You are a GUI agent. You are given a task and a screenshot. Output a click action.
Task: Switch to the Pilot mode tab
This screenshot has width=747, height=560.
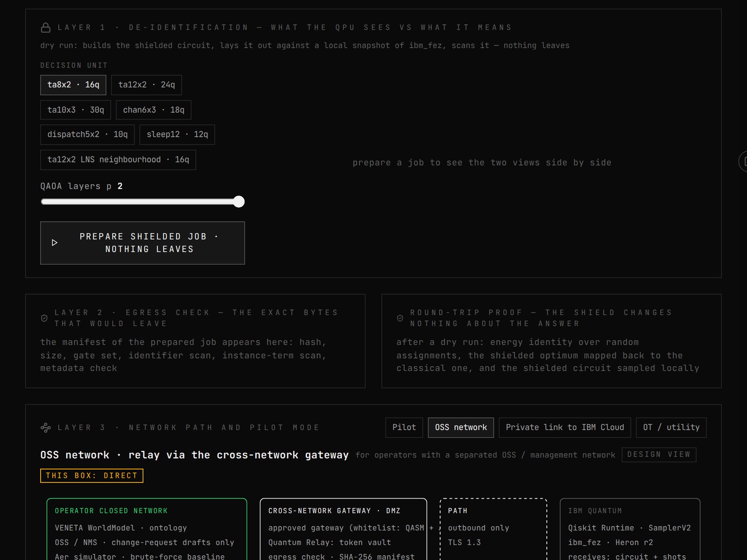coord(404,427)
